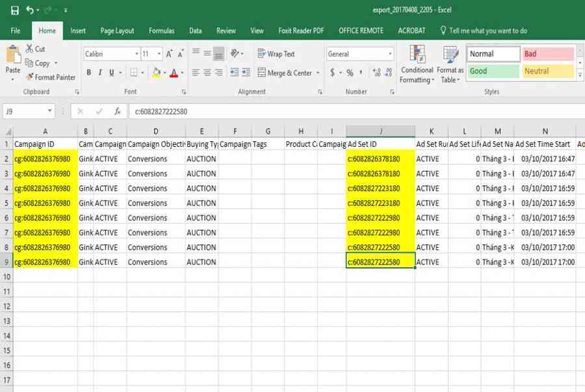Click Merge & Center button
The image size is (585, 392).
(x=285, y=73)
